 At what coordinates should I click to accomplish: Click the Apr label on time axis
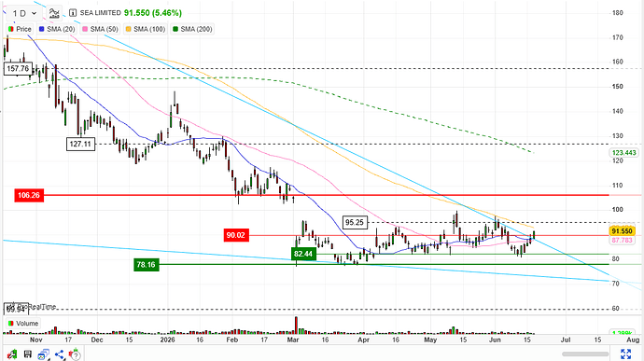pos(363,340)
